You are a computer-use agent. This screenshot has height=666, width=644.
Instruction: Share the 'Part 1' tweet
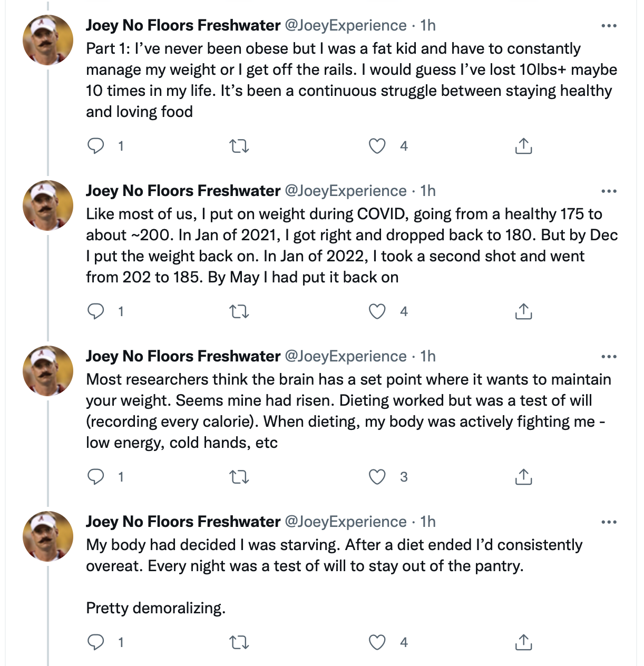(x=523, y=146)
